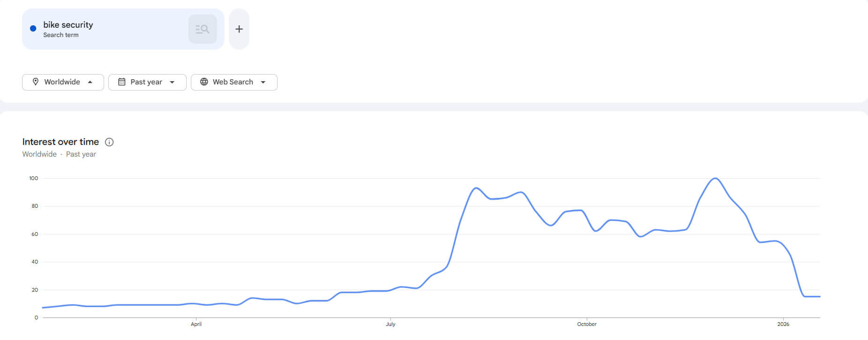Click the calendar icon in Past year filter

121,82
